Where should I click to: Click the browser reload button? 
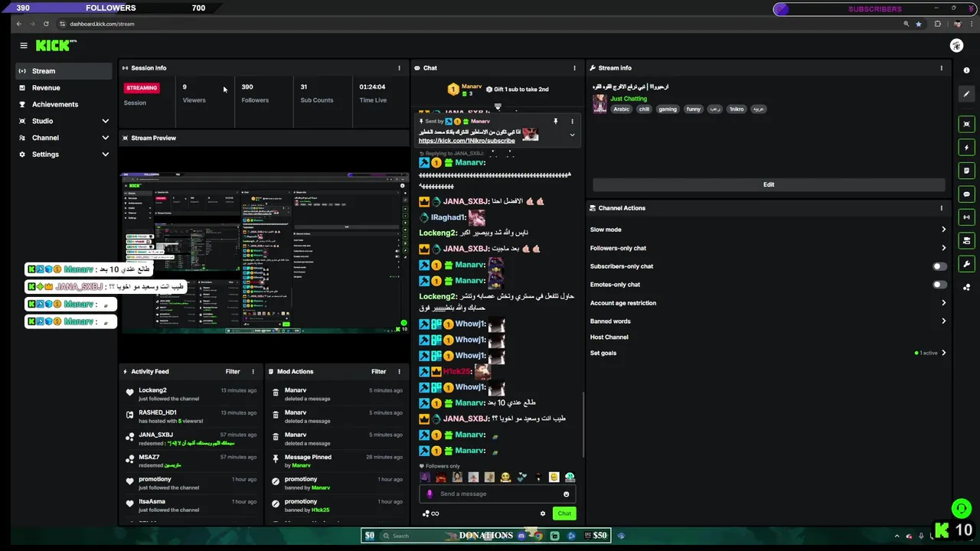46,24
